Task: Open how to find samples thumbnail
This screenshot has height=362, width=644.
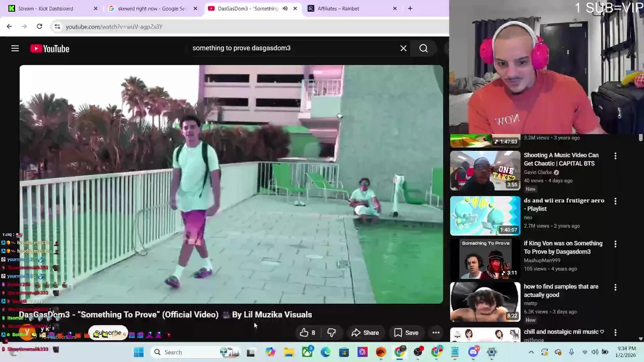Action: point(485,302)
